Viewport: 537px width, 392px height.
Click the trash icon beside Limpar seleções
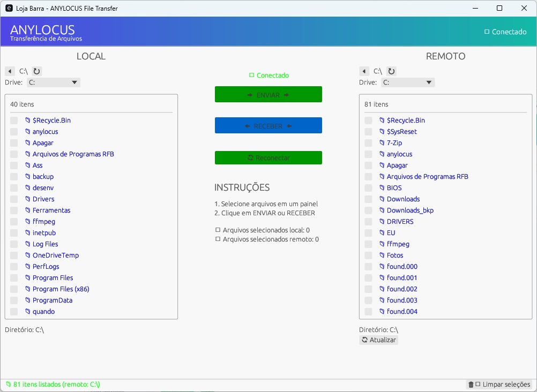471,385
